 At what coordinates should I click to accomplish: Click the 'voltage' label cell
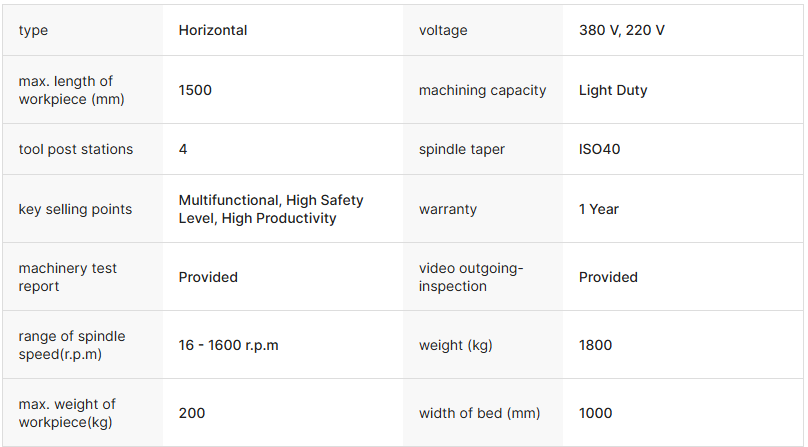point(443,30)
